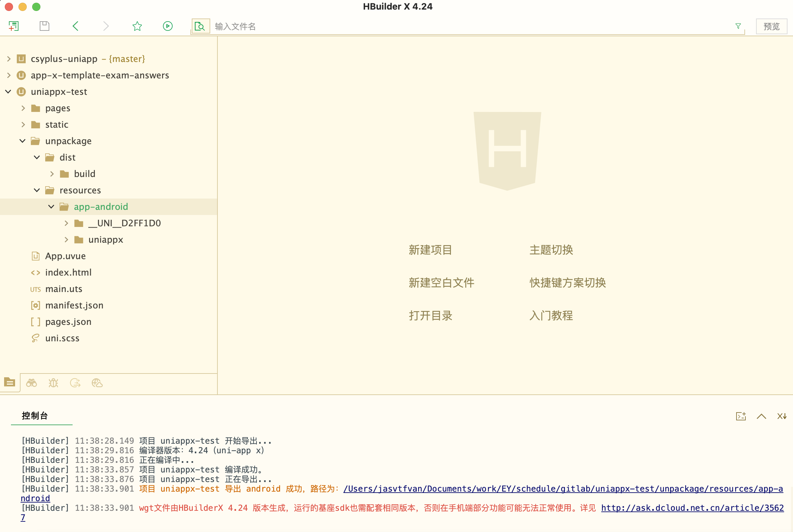This screenshot has width=793, height=532.
Task: Click the 编译器版本 console log line
Action: point(143,451)
